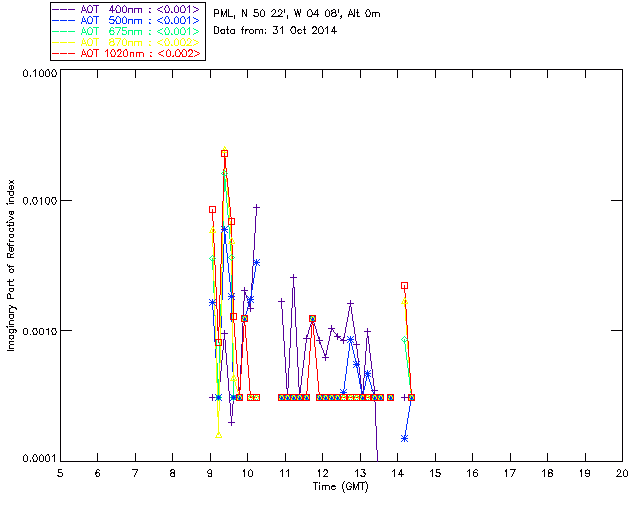Click the AOT 500nm legend entry
This screenshot has height=512, width=640.
(127, 20)
